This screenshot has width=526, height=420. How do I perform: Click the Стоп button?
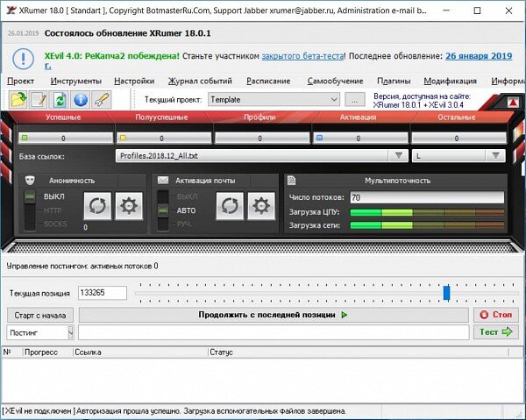click(496, 315)
